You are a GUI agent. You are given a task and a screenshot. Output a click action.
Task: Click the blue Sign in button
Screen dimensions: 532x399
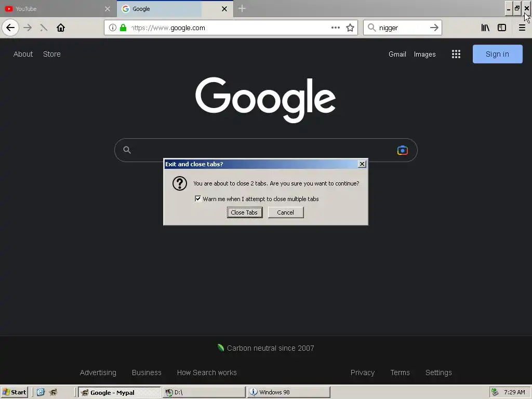pos(497,54)
